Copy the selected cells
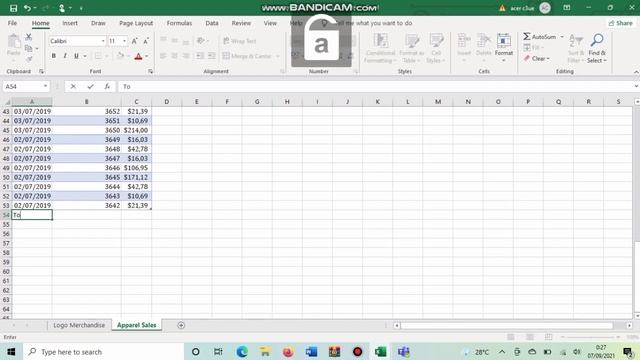Viewport: 640px width, 360px height. [x=29, y=49]
